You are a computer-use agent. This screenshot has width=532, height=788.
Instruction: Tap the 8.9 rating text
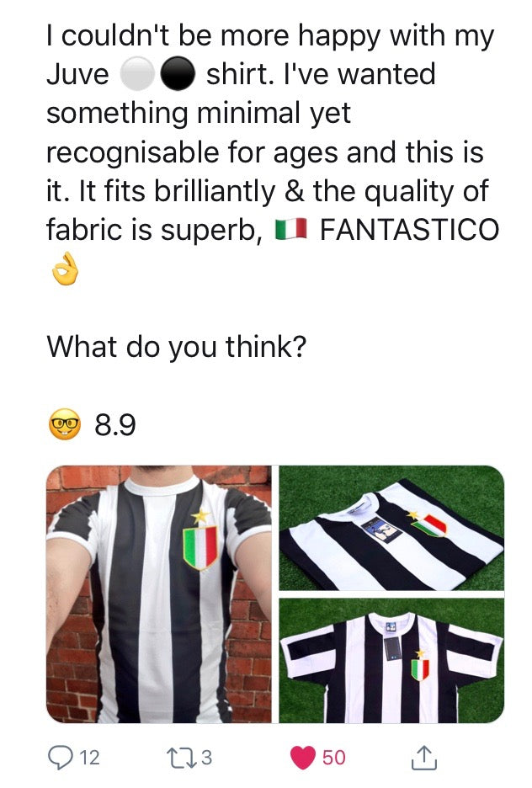pyautogui.click(x=115, y=425)
